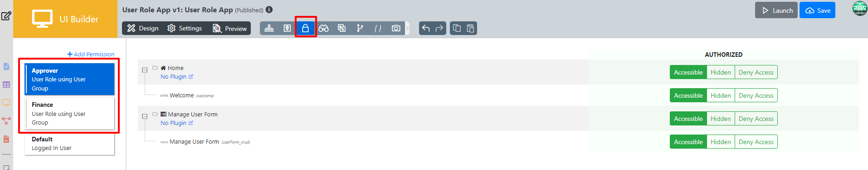Click the sitemap navigator icon
This screenshot has width=868, height=170.
pyautogui.click(x=269, y=28)
